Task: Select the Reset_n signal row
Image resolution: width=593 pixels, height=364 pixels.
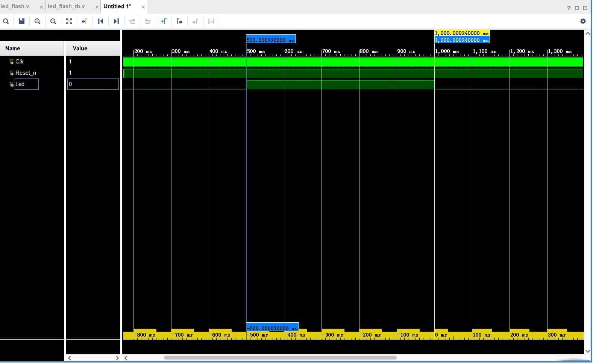Action: coord(32,73)
